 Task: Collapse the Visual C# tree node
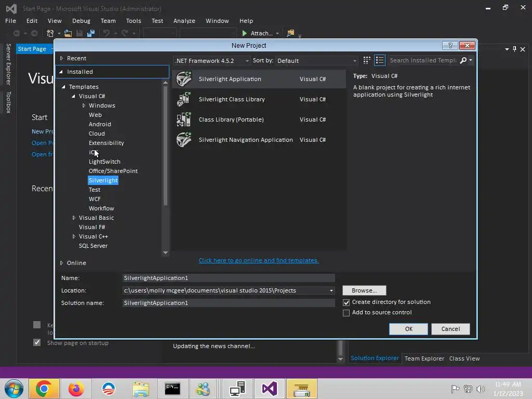(x=73, y=96)
